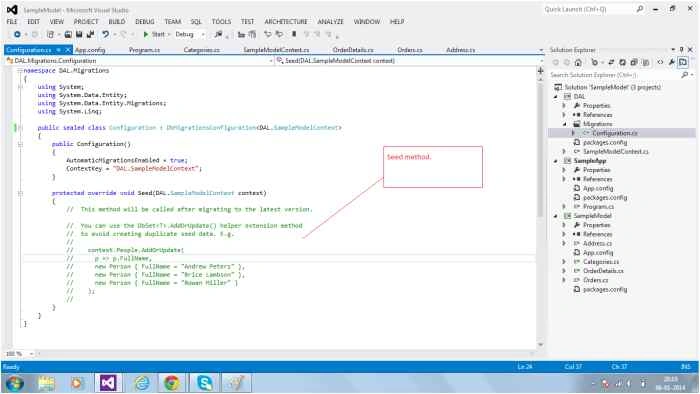Click the Pending Changes Filter icon
700x394 pixels.
[x=595, y=62]
